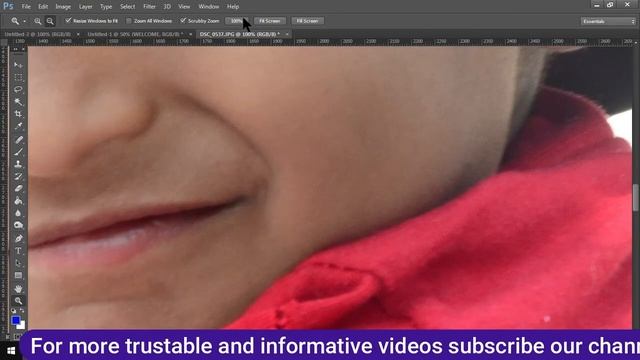Select the Brush tool

tap(18, 152)
